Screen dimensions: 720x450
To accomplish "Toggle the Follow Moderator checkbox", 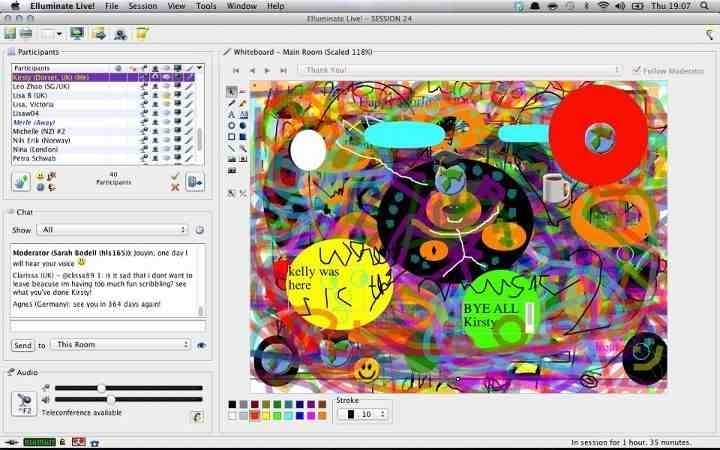I will 636,70.
